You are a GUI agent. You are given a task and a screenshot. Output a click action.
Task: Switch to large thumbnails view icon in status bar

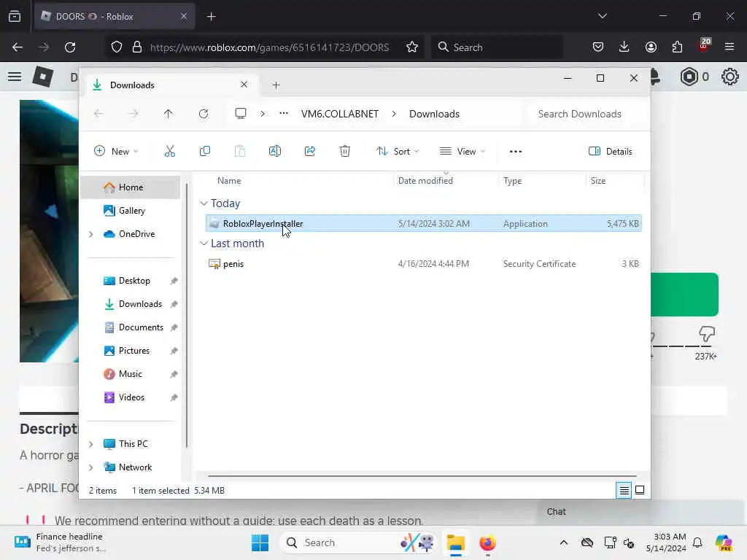(640, 490)
